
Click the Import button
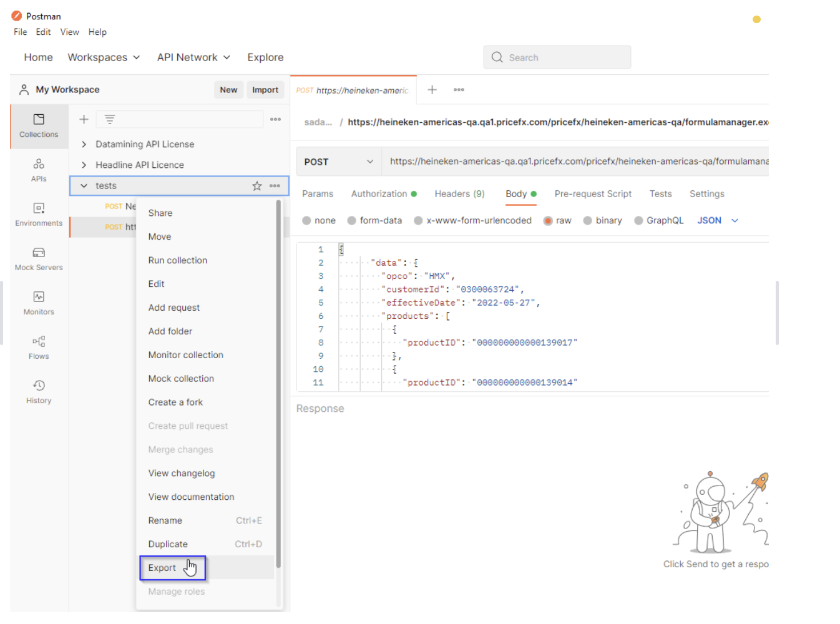click(x=265, y=90)
